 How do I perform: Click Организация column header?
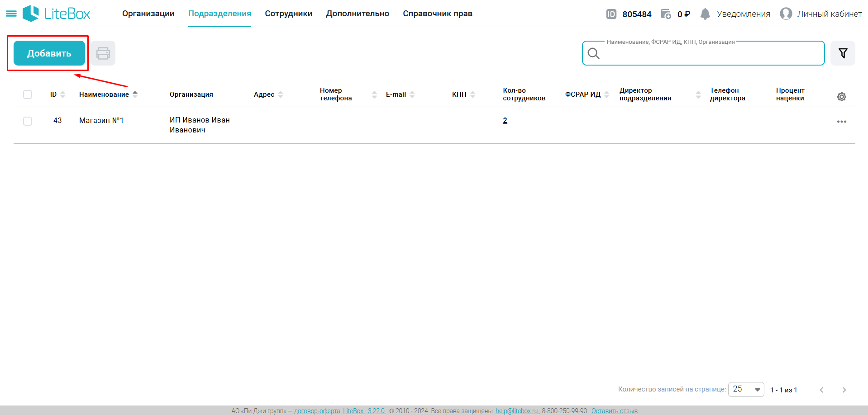coord(191,94)
